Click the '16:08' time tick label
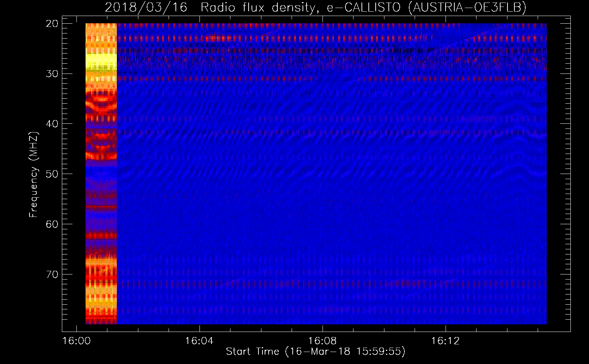This screenshot has height=364, width=589. pyautogui.click(x=323, y=341)
